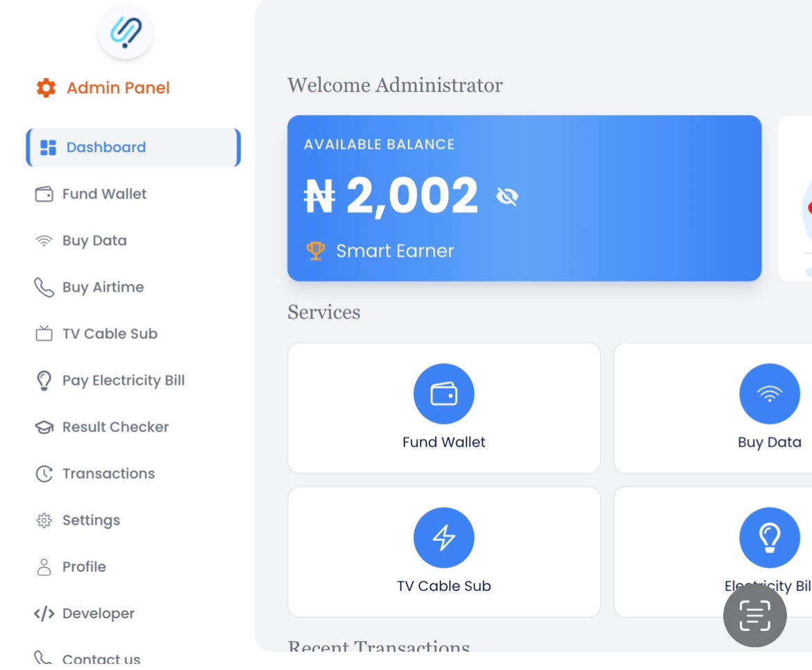Image resolution: width=812 pixels, height=670 pixels.
Task: Open Buy Airtime from sidebar
Action: [x=103, y=287]
